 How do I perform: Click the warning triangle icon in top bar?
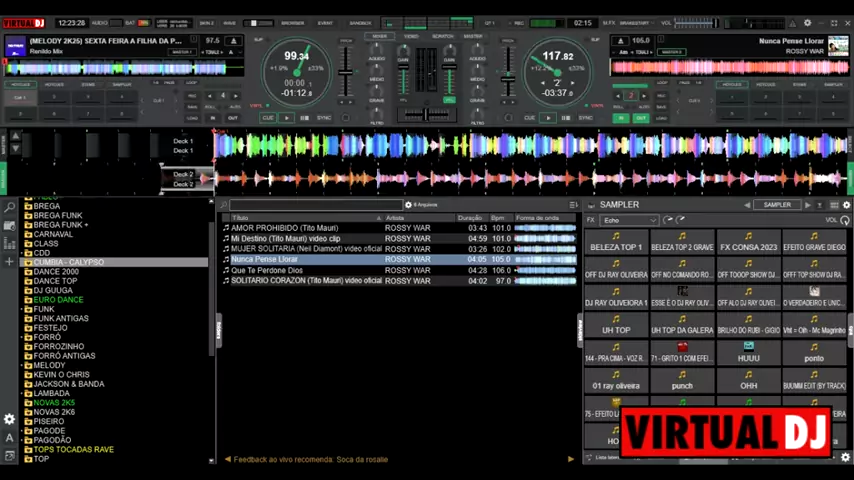click(792, 23)
